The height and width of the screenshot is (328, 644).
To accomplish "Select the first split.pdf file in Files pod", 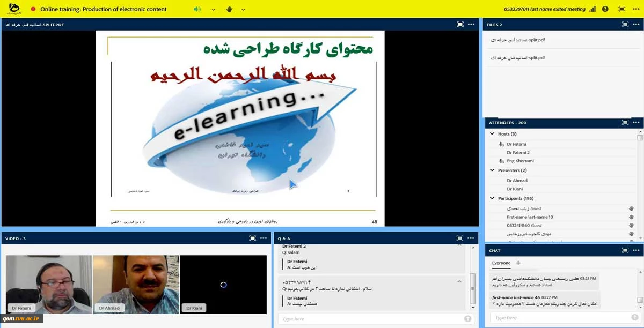I will pyautogui.click(x=517, y=40).
